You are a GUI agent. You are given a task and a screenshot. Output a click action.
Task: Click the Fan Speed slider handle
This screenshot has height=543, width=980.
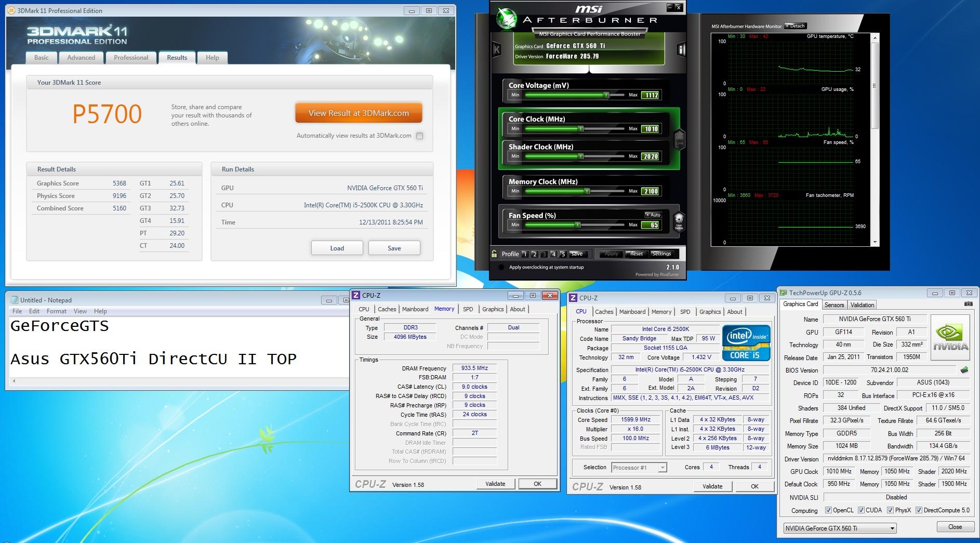[577, 225]
